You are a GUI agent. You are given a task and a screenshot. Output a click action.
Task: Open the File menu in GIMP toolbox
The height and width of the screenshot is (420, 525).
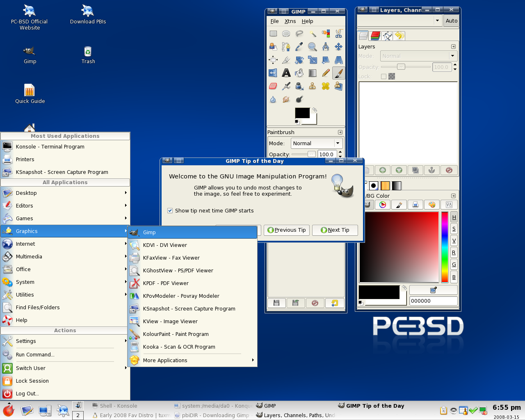tap(274, 21)
